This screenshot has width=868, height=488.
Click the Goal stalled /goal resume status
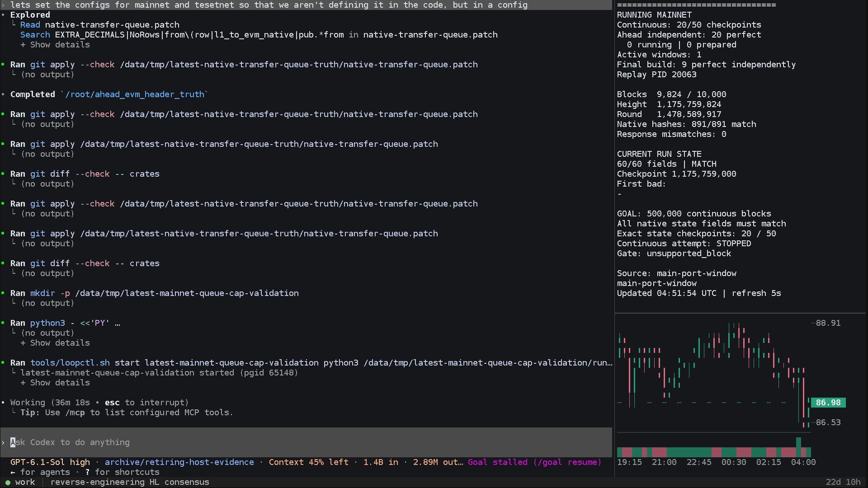click(534, 462)
